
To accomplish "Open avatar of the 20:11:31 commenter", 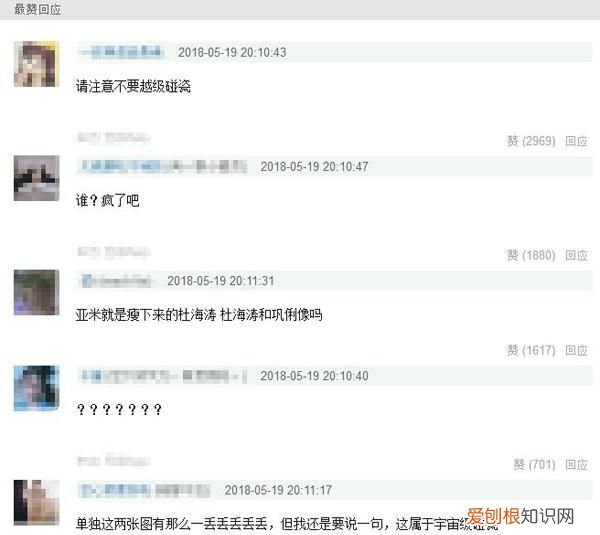I will (37, 292).
